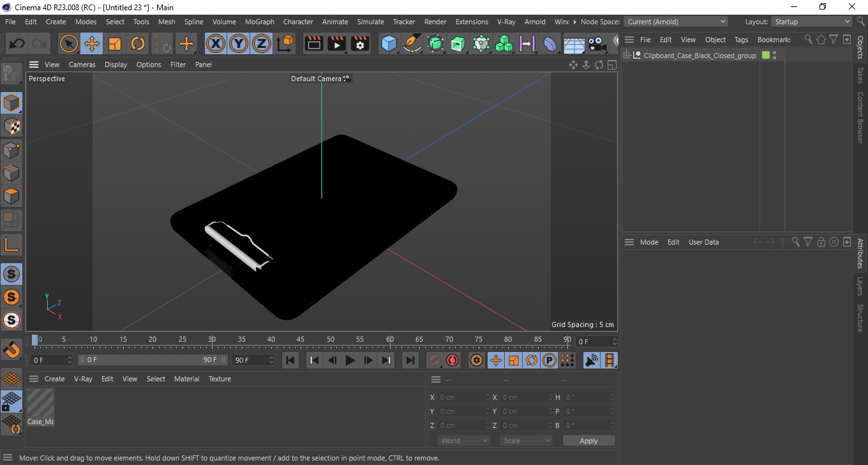Viewport: 868px width, 465px height.
Task: Click Make Editable icon in left palette
Action: pyautogui.click(x=11, y=74)
